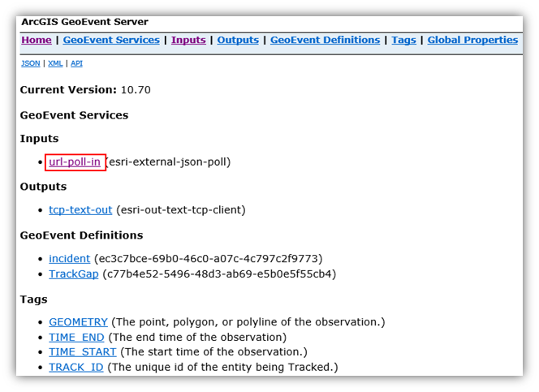Click the Tags section heading
Image resolution: width=539 pixels, height=392 pixels.
(x=34, y=299)
